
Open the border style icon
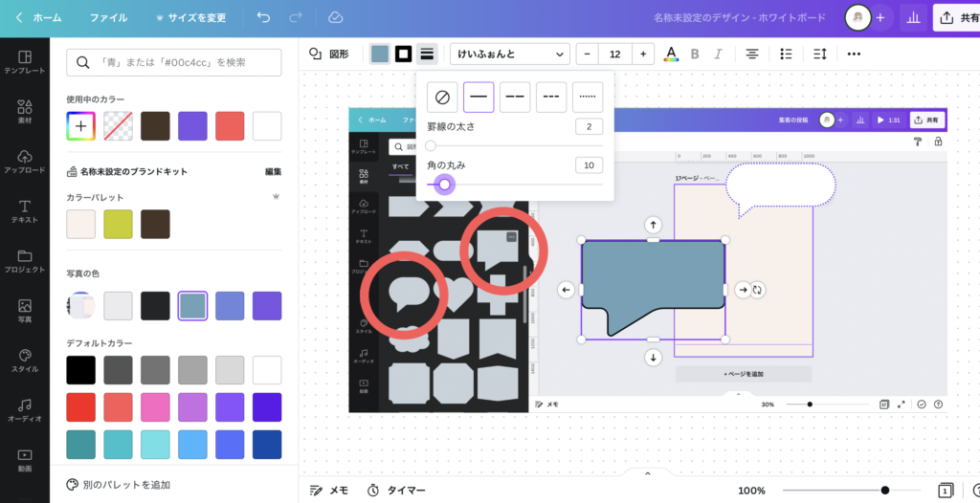click(427, 54)
